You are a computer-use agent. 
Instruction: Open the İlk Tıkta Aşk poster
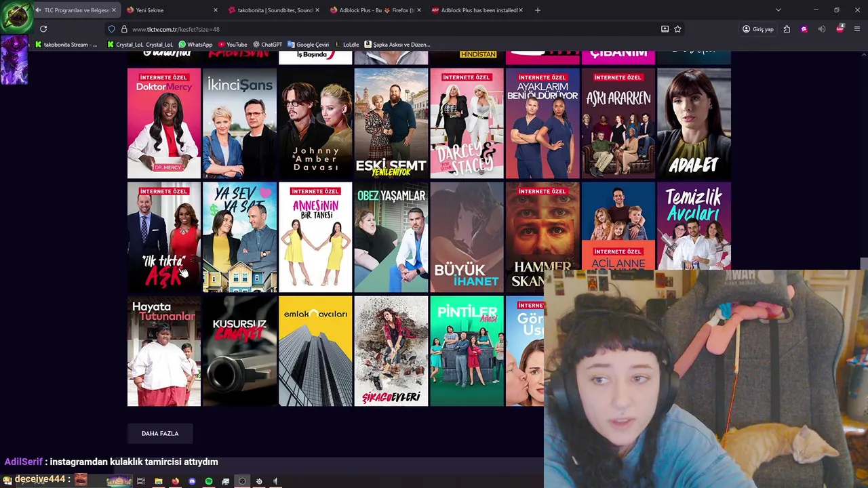[x=164, y=237]
